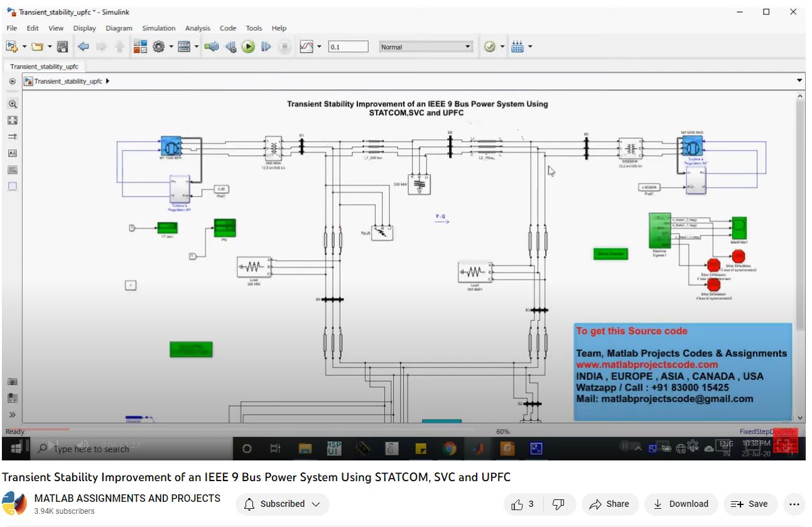Open the Normal simulation mode dropdown
The image size is (812, 527).
coord(425,46)
